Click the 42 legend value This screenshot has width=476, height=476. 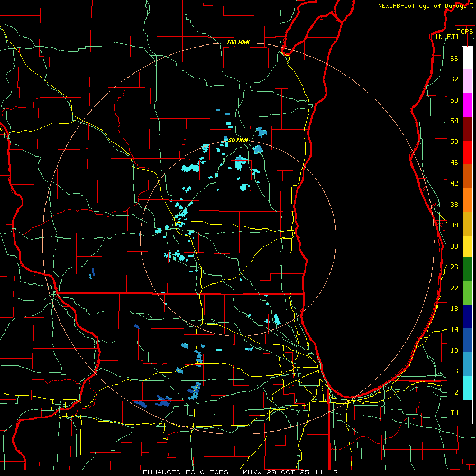coord(454,183)
